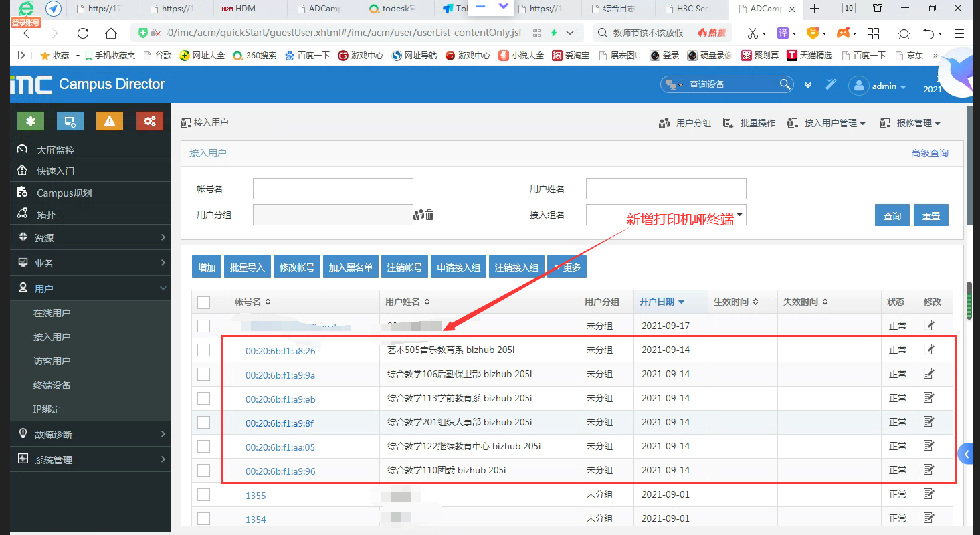The width and height of the screenshot is (980, 535).
Task: Expand the 故障诊断 sidebar section
Action: click(x=90, y=434)
